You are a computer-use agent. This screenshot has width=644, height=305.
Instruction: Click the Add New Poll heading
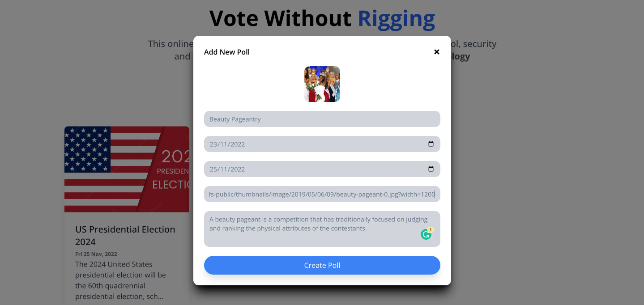[227, 52]
